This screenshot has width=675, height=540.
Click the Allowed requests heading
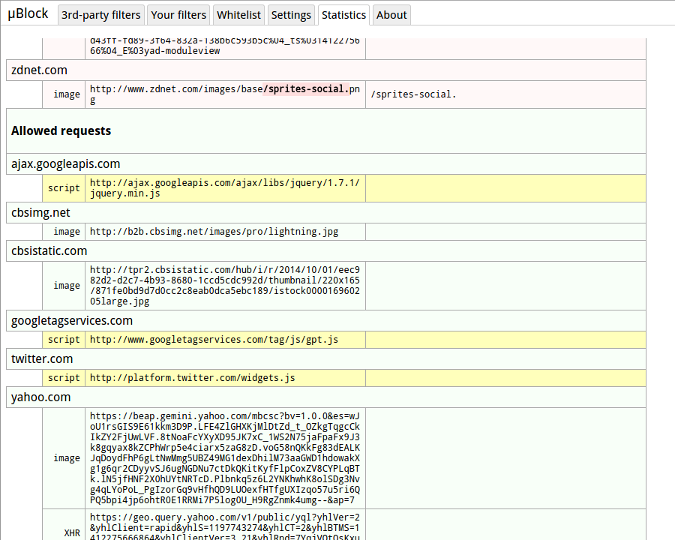click(x=61, y=131)
